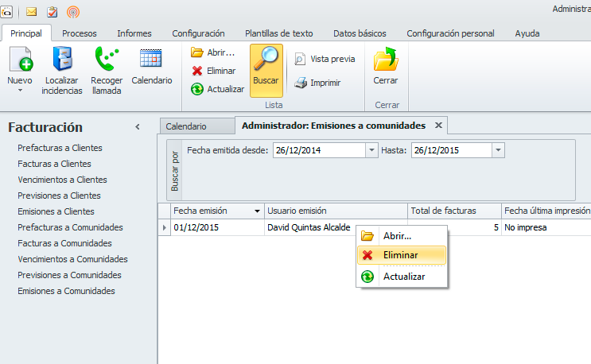Click Abrir folder icon in ribbon
Image resolution: width=591 pixels, height=364 pixels.
coord(196,52)
